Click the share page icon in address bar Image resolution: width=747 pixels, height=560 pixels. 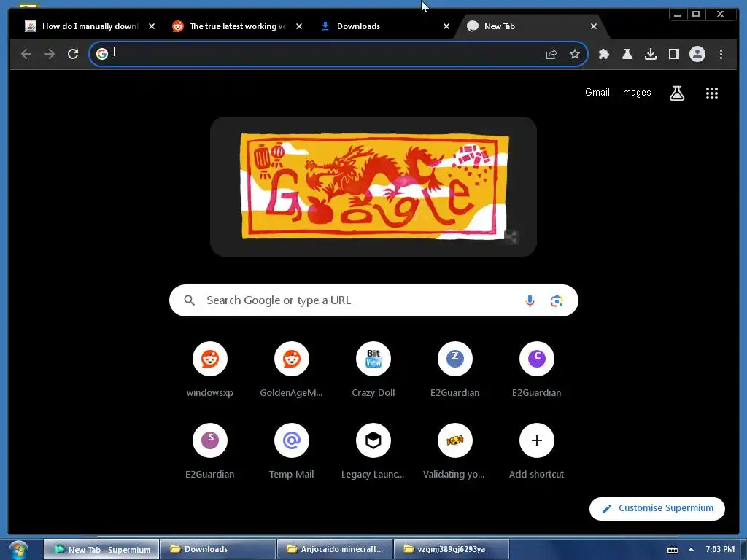551,54
